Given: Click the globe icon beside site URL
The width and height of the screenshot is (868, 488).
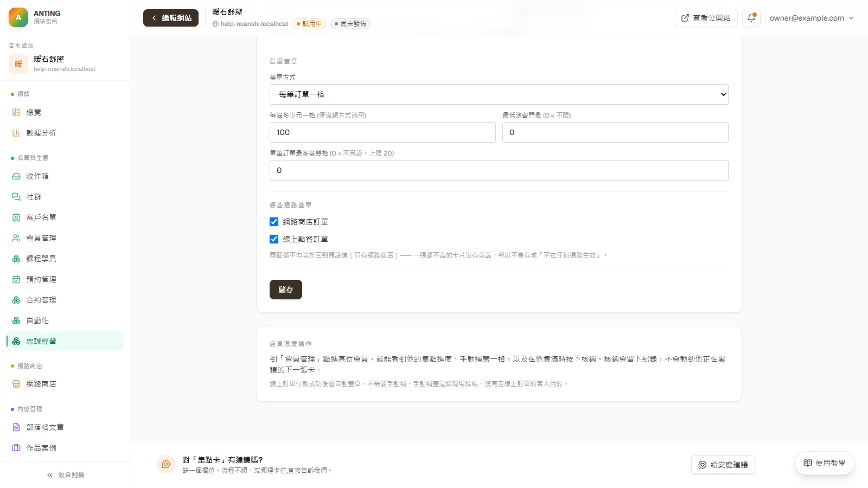Looking at the screenshot, I should [215, 24].
